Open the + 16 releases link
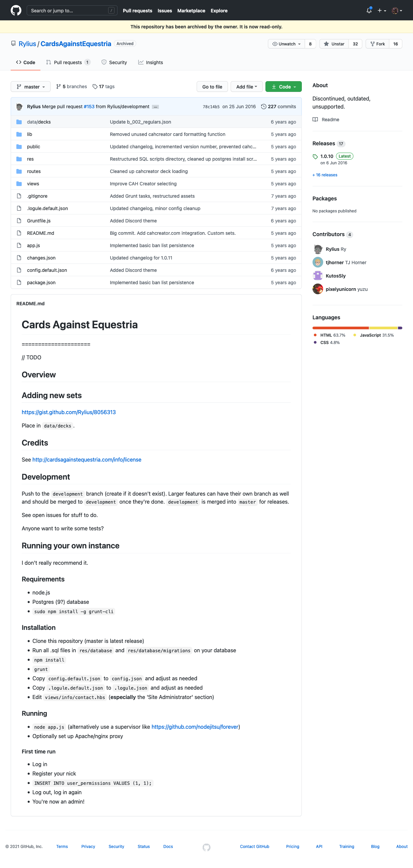Viewport: 413px width, 868px height. tap(325, 175)
